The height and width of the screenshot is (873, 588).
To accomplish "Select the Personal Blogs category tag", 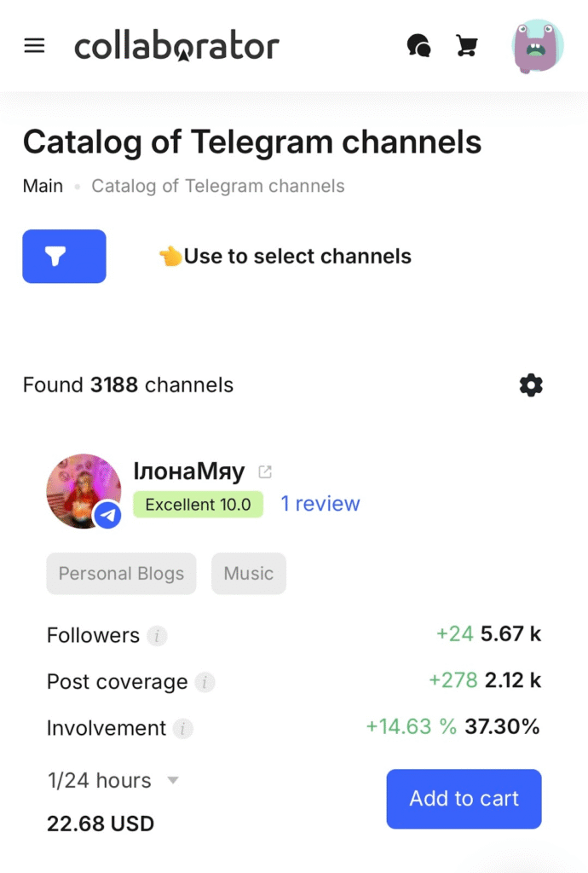I will (x=121, y=574).
